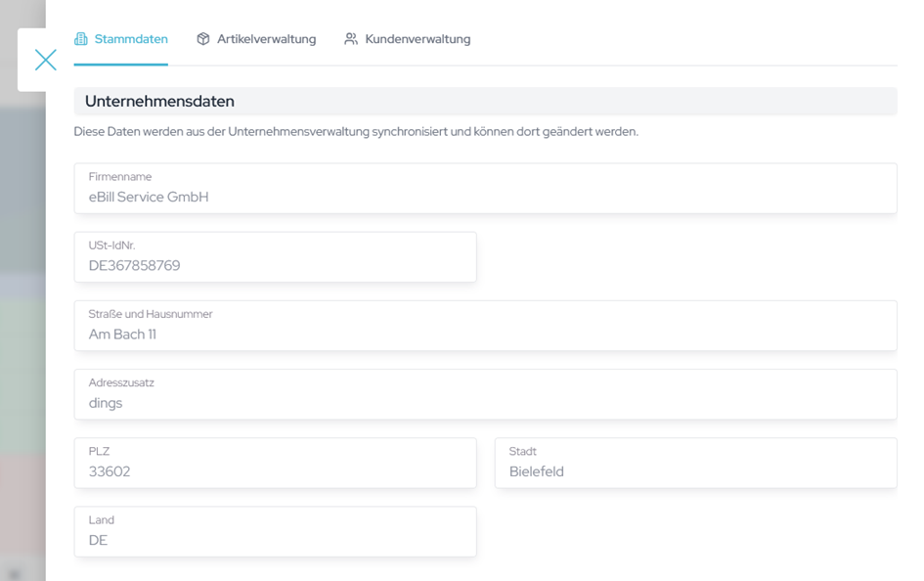Click the box icon beside Artikelverwaltung

[x=203, y=39]
